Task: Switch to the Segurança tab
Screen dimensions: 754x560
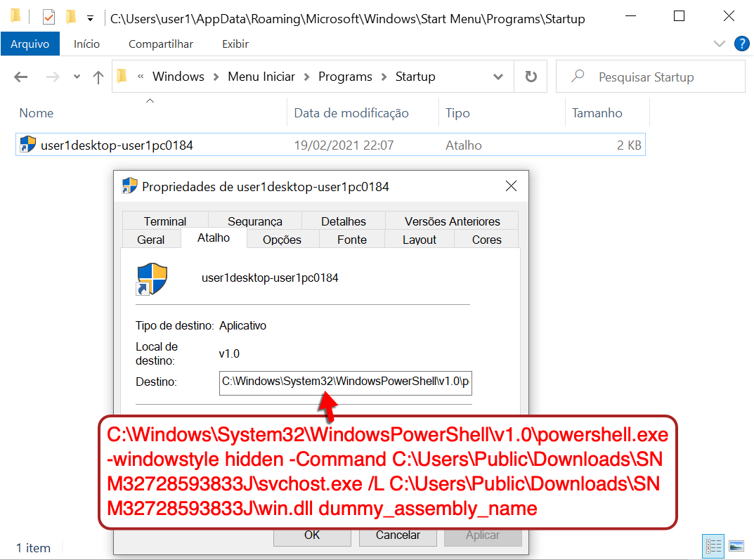Action: click(255, 221)
